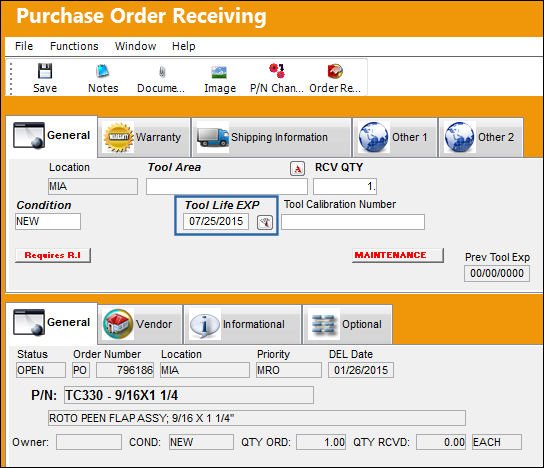The image size is (544, 468).
Task: Click the empty Tool Area input field
Action: (x=227, y=186)
